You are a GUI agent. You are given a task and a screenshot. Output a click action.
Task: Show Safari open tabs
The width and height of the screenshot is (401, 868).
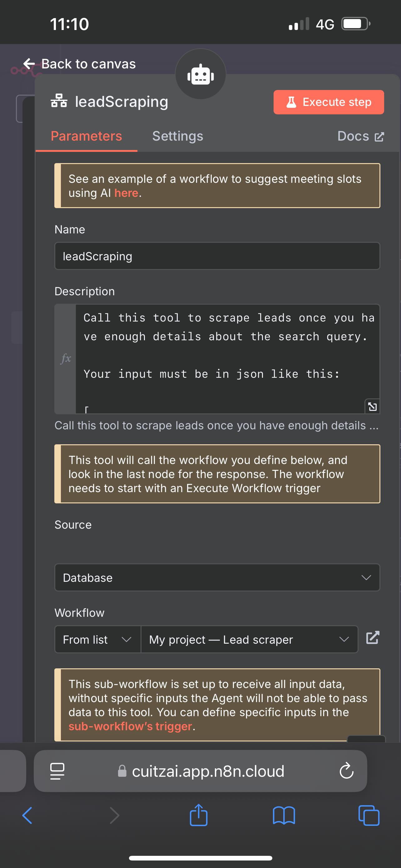click(x=369, y=816)
